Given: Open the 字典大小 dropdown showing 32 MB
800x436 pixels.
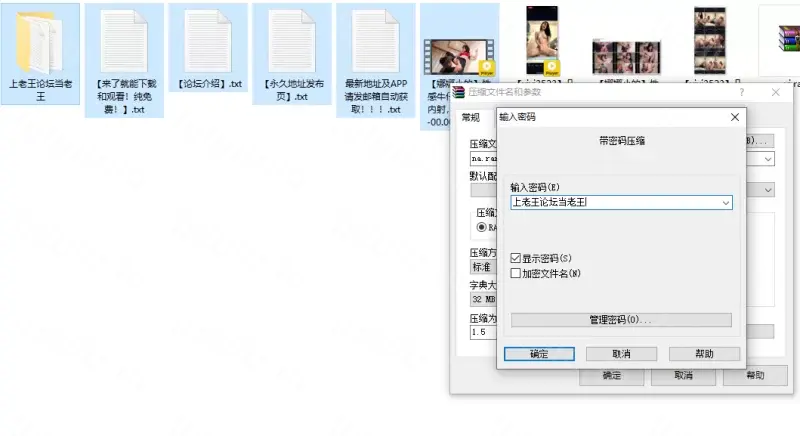Looking at the screenshot, I should click(483, 299).
